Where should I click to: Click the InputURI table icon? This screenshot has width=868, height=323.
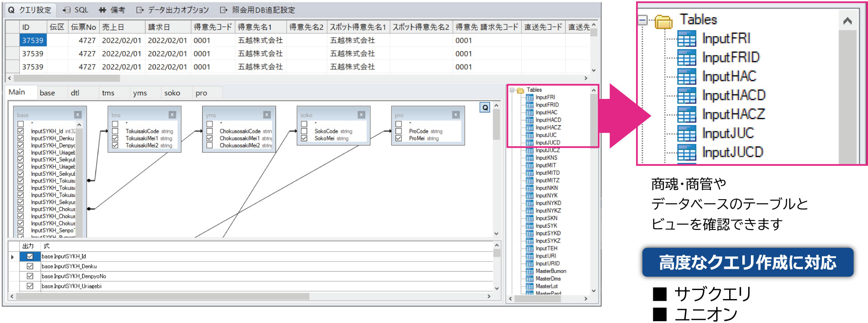[x=529, y=256]
